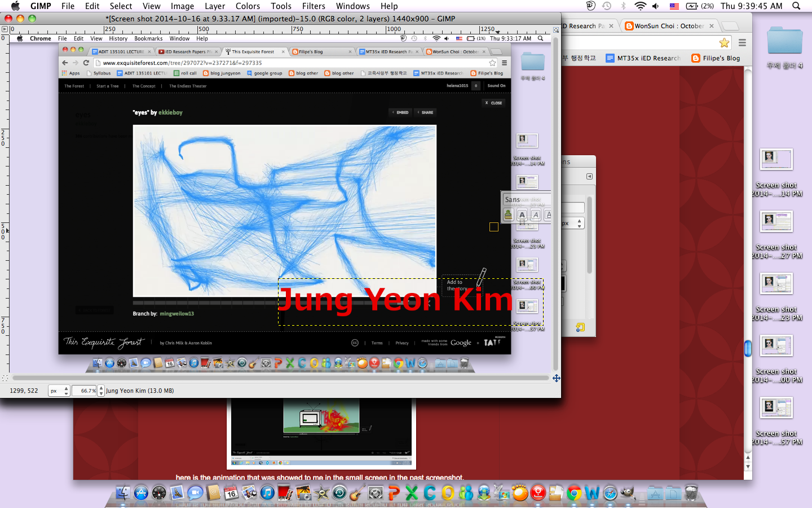Toggle Quick Mask at the canvas corner
Viewport: 812px width, 508px height.
click(x=5, y=378)
